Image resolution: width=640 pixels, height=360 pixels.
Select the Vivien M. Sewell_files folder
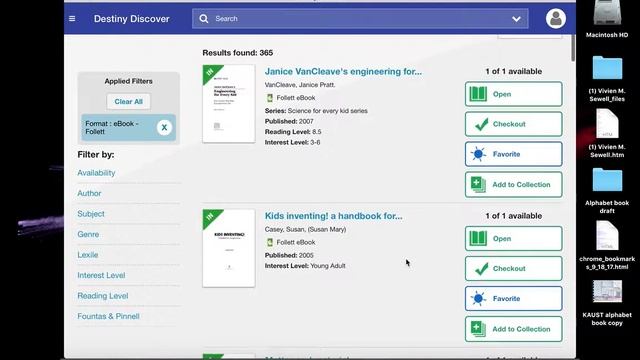point(607,67)
